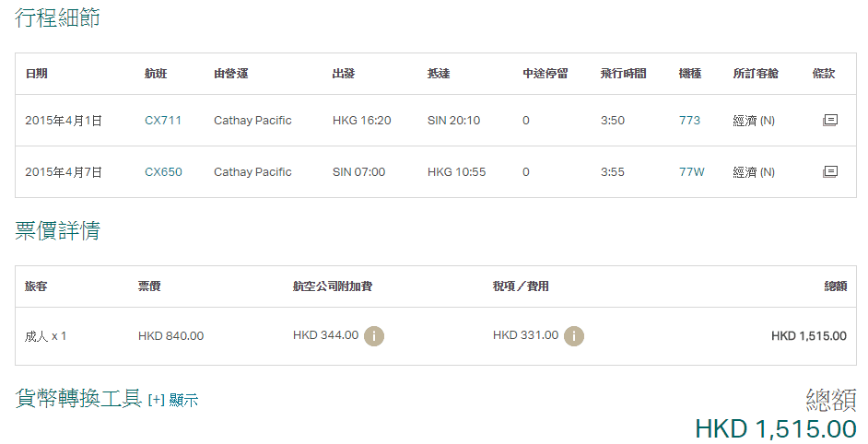This screenshot has height=444, width=868.
Task: Select the 航班 column header
Action: pyautogui.click(x=156, y=74)
